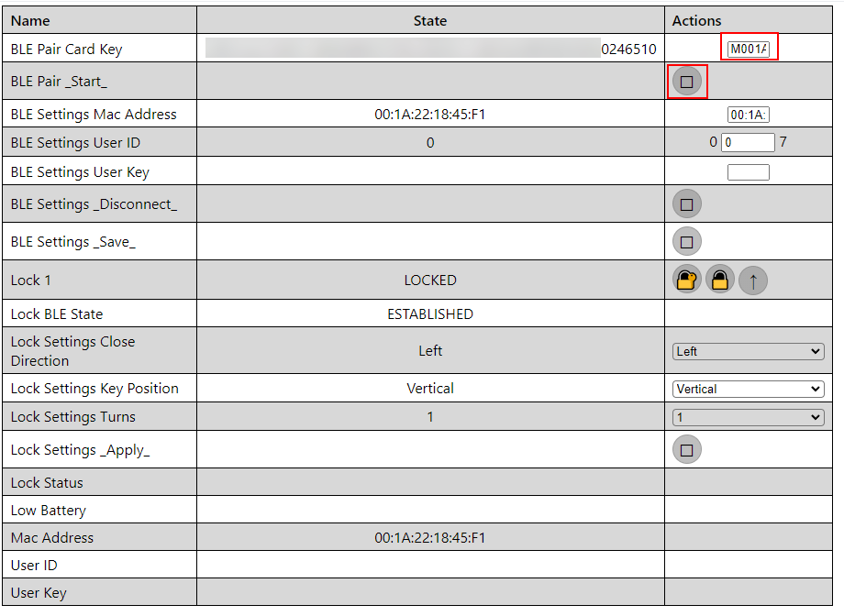Click the ESTABLISHED Lock BLE State value

click(x=430, y=314)
